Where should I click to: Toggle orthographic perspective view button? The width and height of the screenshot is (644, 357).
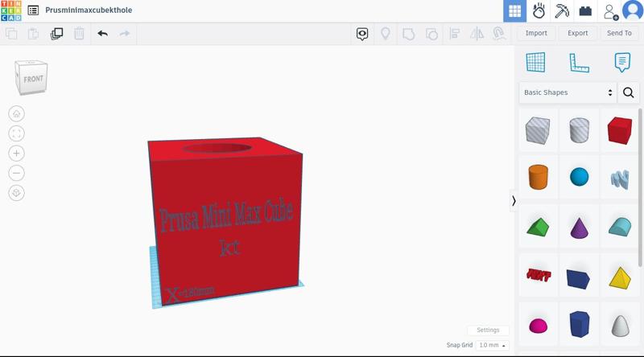pyautogui.click(x=16, y=192)
